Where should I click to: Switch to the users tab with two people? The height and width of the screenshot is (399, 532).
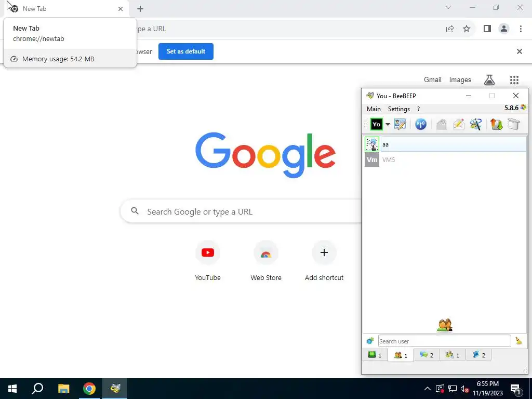(401, 355)
